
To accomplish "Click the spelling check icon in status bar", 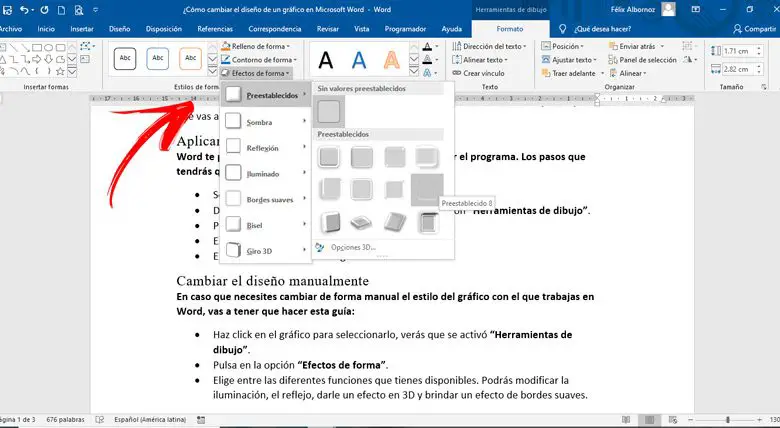I will tap(99, 420).
